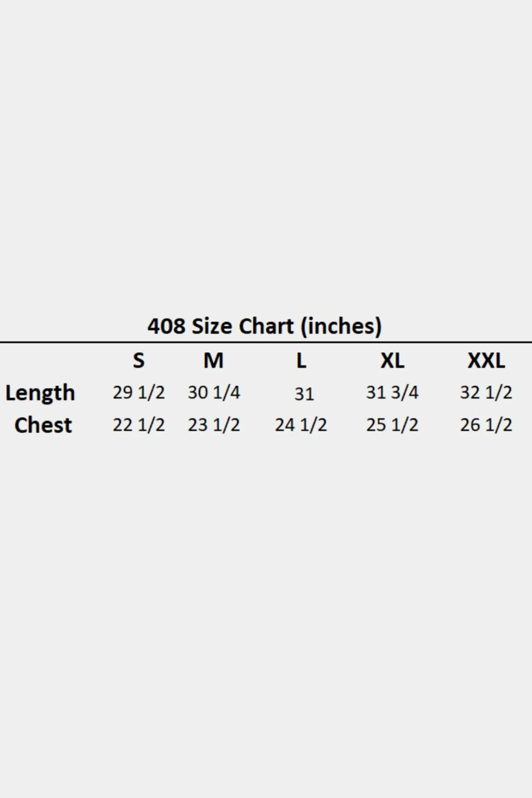Click the Length row label

coord(40,394)
